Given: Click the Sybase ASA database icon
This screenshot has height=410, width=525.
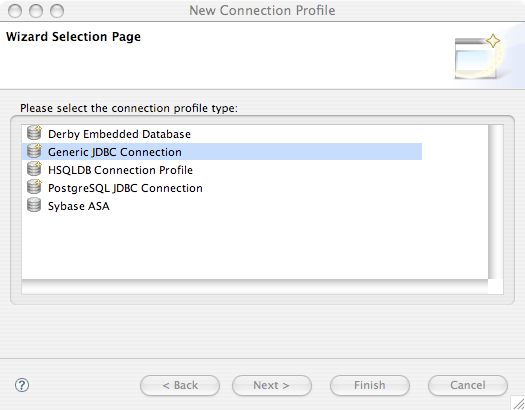Looking at the screenshot, I should [34, 205].
